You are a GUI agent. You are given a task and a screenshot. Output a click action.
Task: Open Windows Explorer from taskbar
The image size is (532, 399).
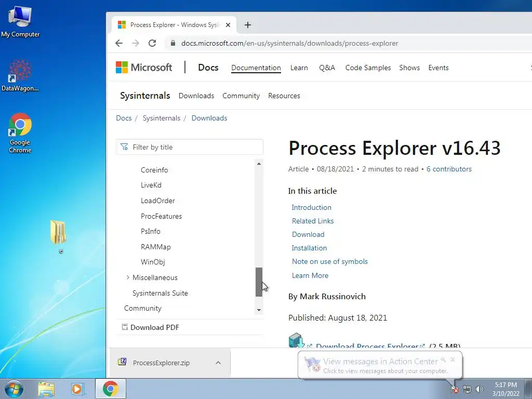pos(46,389)
